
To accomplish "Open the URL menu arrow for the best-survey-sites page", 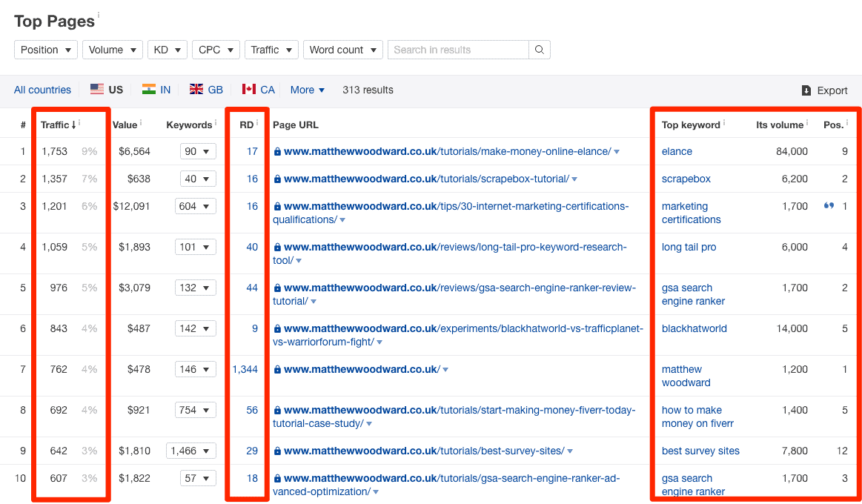I will (570, 451).
